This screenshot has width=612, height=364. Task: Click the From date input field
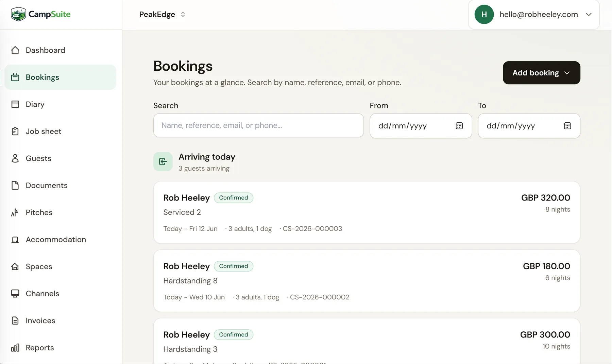(421, 126)
